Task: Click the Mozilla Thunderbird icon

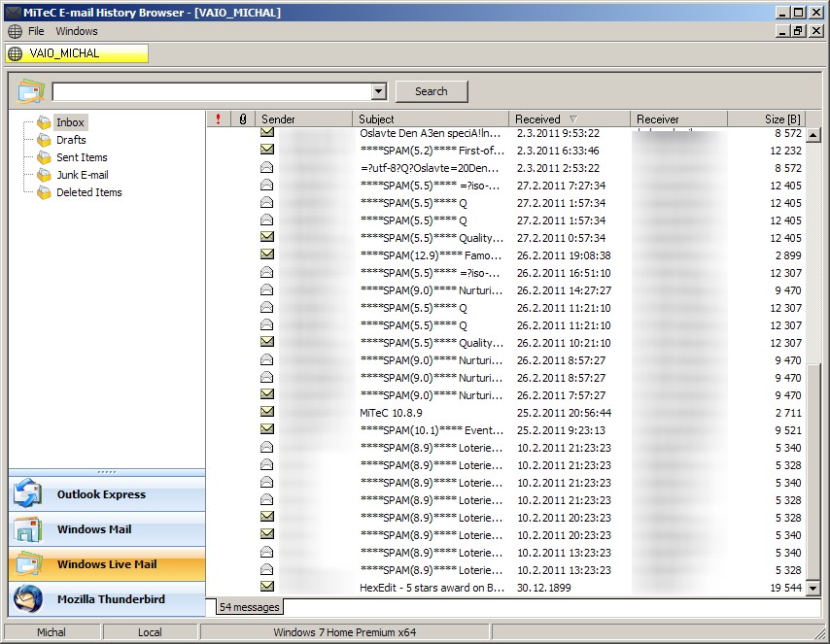Action: click(28, 599)
